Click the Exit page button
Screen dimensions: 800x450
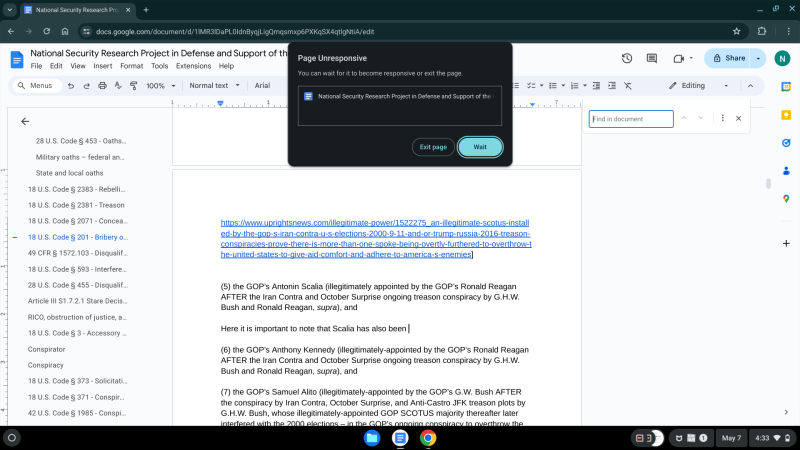433,147
